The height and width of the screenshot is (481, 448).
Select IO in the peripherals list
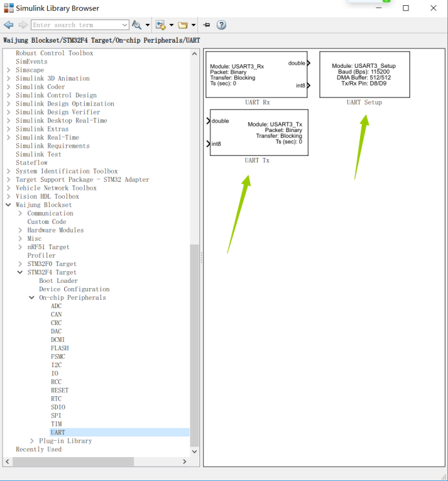[x=54, y=374]
